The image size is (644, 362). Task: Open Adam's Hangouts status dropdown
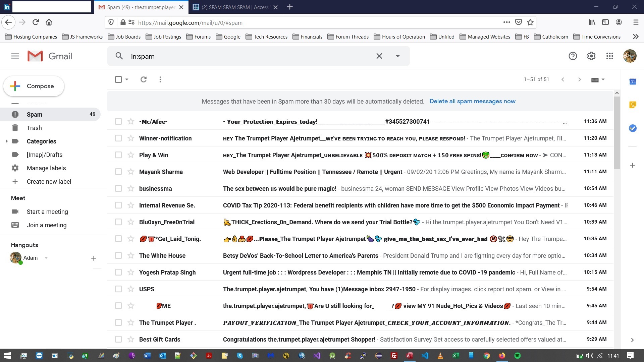tap(46, 258)
